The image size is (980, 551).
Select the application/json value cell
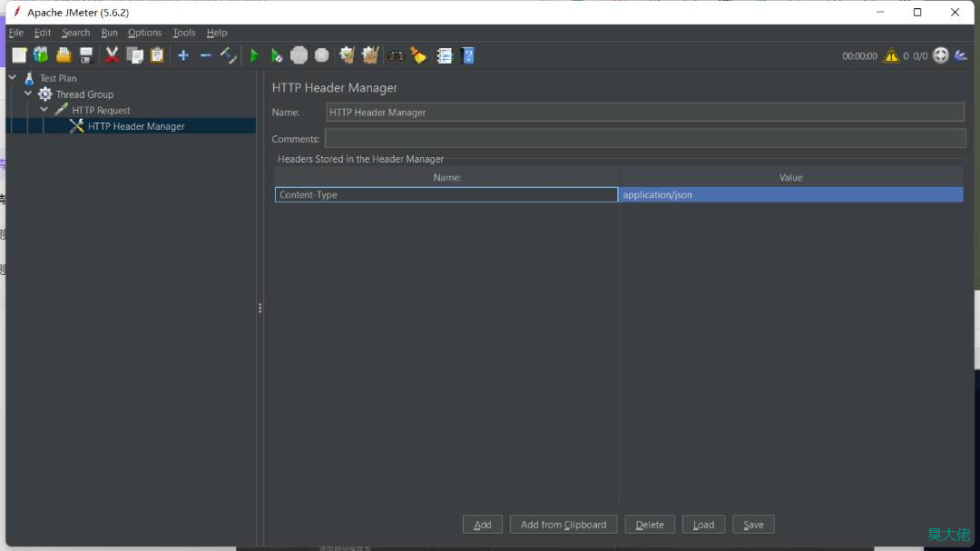point(790,194)
